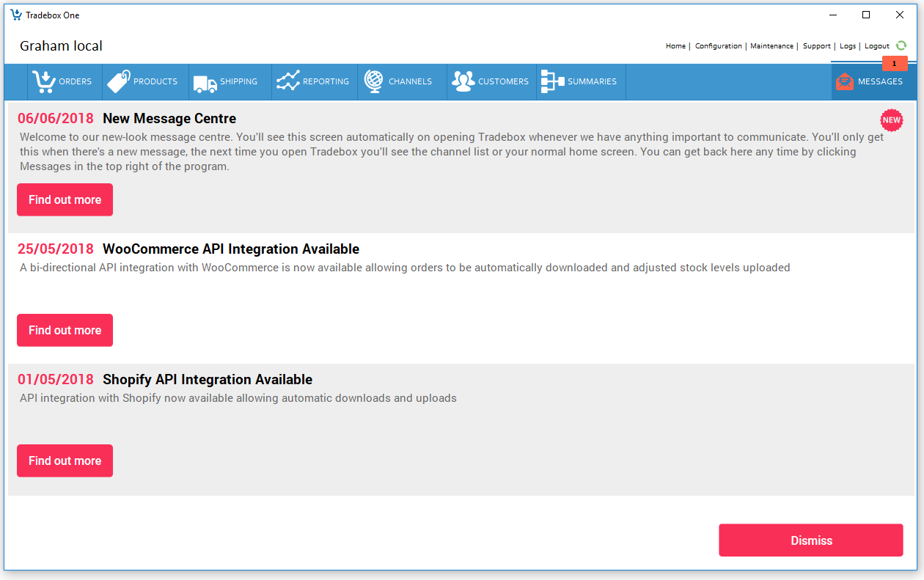Open the Logs link
Image resolution: width=924 pixels, height=580 pixels.
(x=848, y=46)
